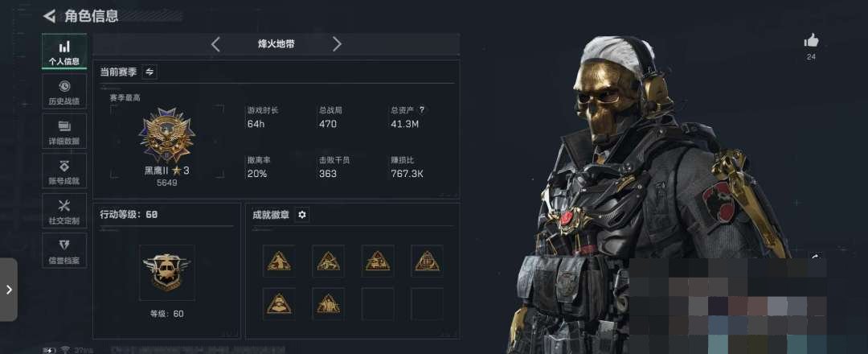Click the question mark next to 总资产
Image resolution: width=868 pixels, height=354 pixels.
[422, 110]
